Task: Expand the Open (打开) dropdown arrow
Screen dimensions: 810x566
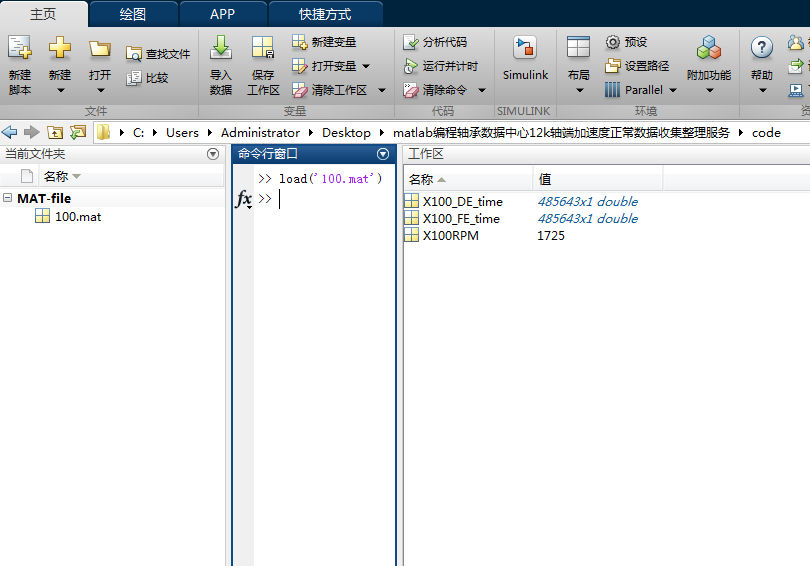Action: click(101, 90)
